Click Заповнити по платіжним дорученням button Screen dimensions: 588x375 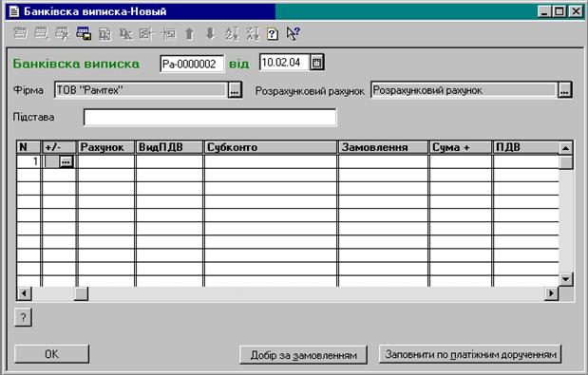[470, 354]
